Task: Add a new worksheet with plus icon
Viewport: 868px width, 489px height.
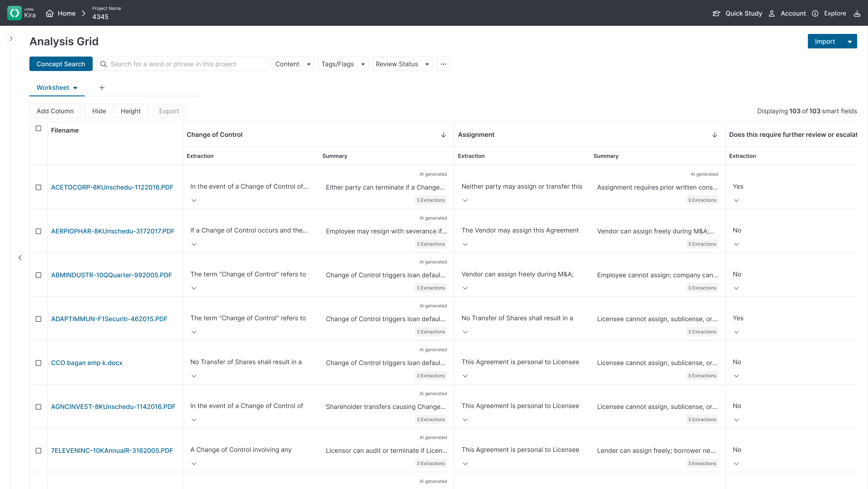Action: point(102,88)
